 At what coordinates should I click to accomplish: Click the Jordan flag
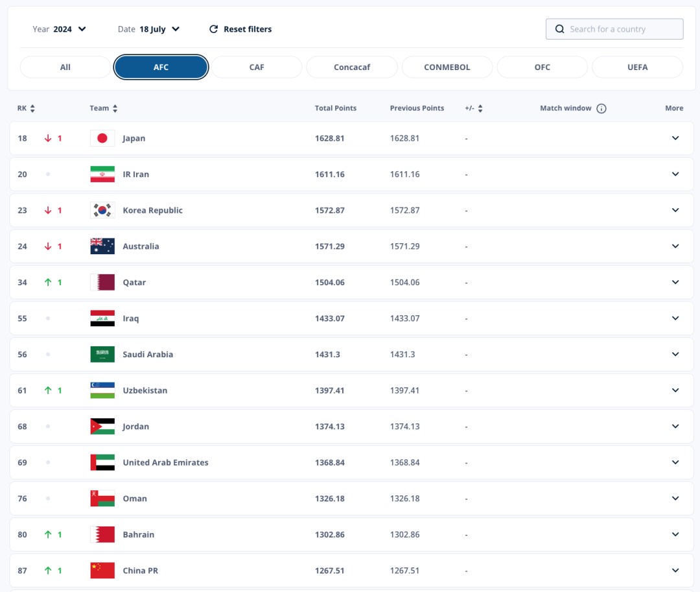click(102, 427)
